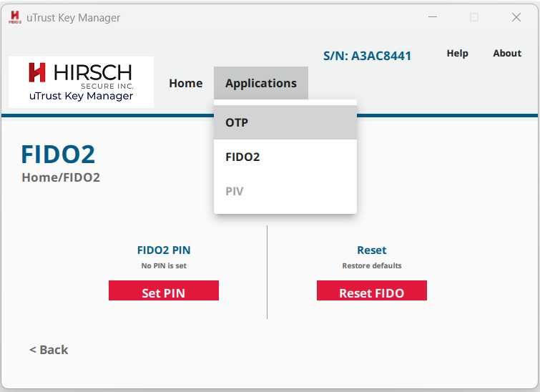
Task: Click the Reset section title
Action: [x=372, y=250]
